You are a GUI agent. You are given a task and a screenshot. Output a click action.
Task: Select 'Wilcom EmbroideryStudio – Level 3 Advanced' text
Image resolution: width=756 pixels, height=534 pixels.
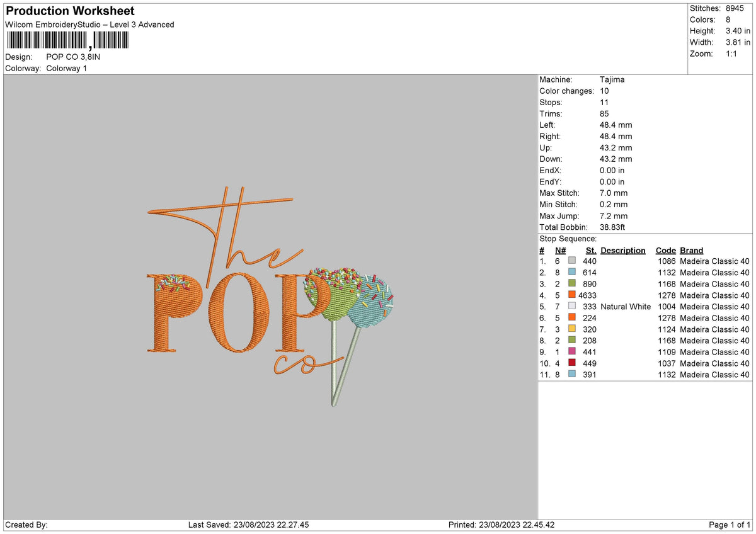tap(89, 25)
